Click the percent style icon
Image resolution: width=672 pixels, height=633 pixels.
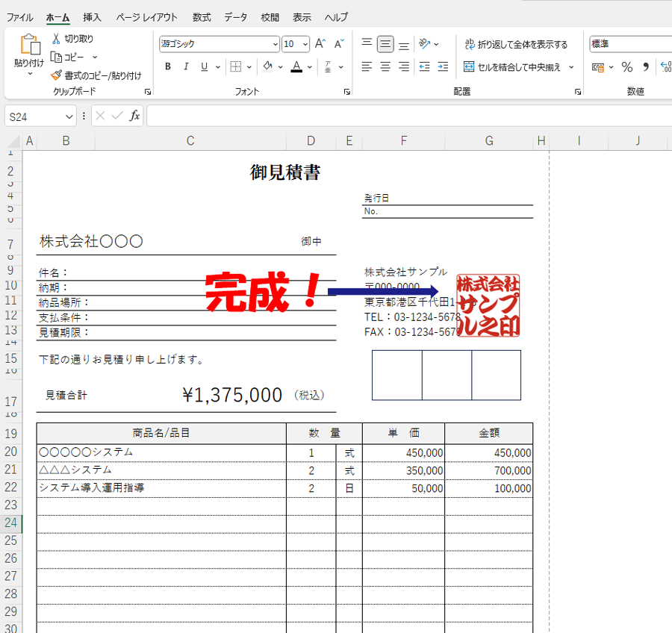point(626,67)
